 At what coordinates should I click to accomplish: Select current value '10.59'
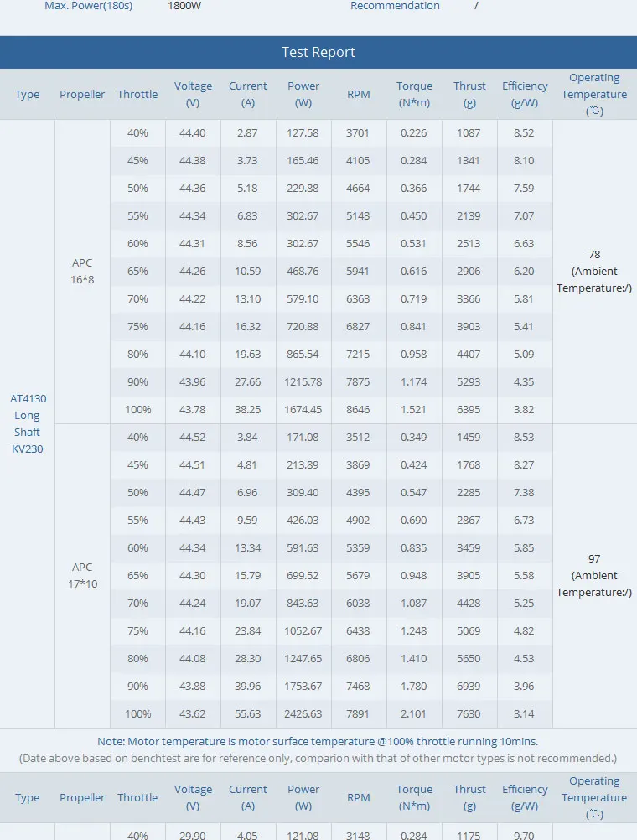coord(247,272)
